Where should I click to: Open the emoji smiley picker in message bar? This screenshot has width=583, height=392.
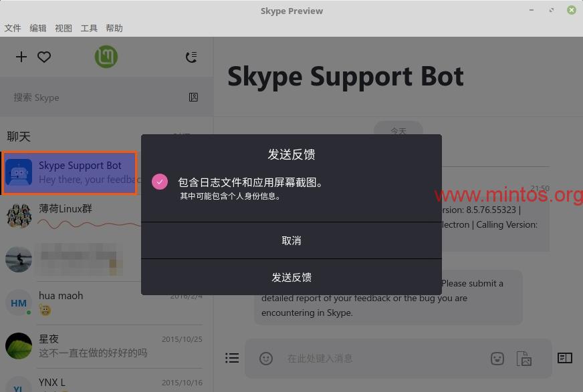[266, 359]
